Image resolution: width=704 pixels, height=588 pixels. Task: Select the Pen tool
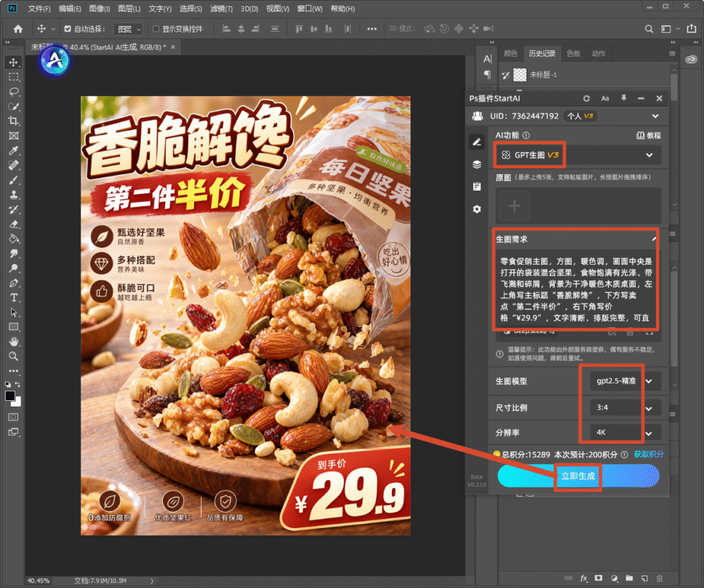point(14,283)
